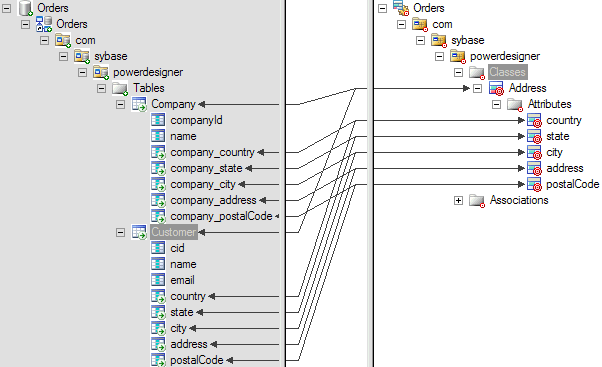Click the database icon beside top-left Orders
Viewport: 602px width, 367px height.
pyautogui.click(x=26, y=8)
